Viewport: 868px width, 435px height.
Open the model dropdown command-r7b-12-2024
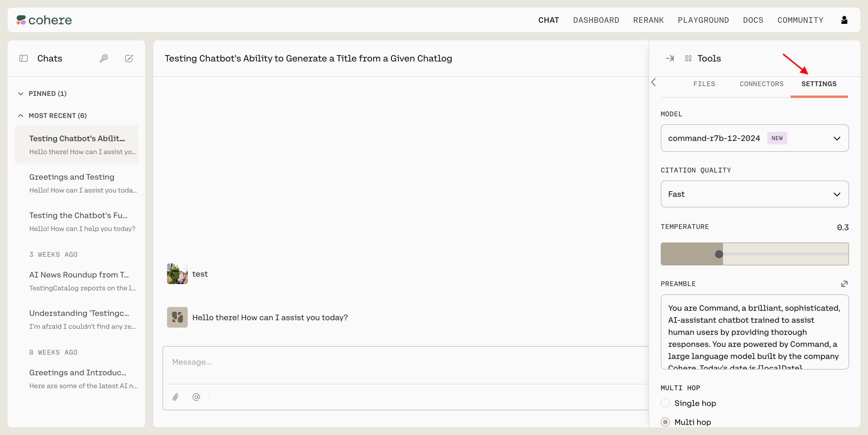coord(754,138)
